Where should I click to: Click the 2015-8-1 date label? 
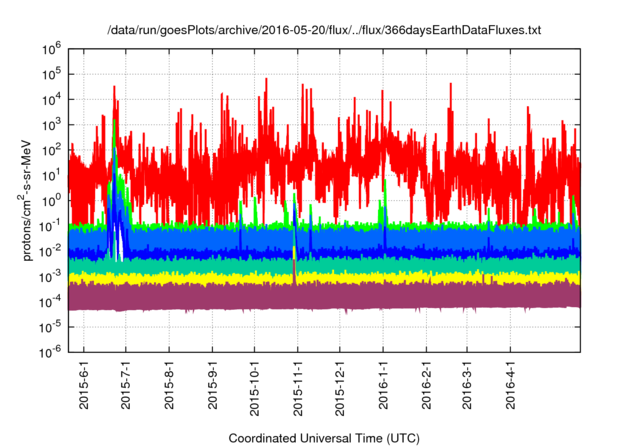(169, 385)
